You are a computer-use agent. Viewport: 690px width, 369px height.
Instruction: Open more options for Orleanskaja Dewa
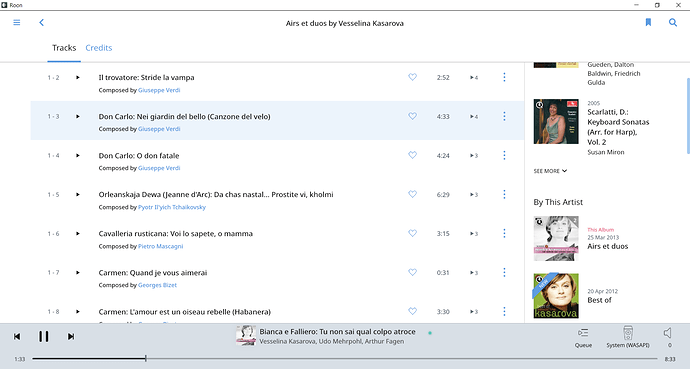[x=504, y=194]
